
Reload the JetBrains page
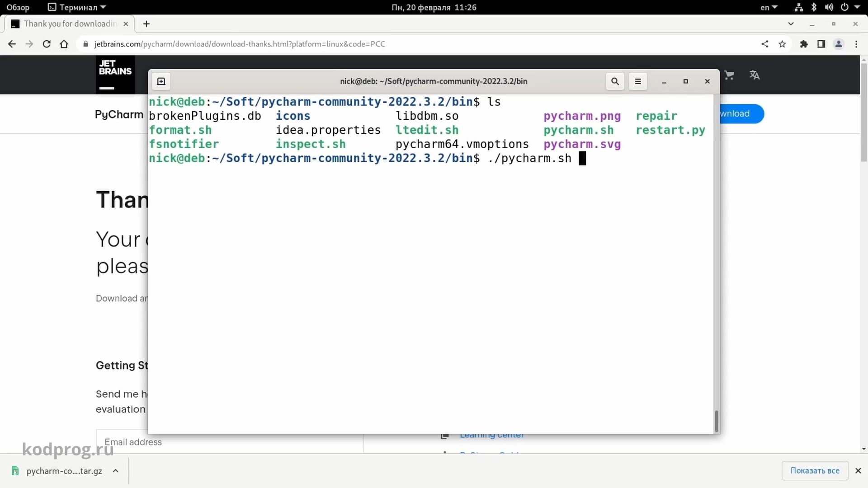pos(47,44)
